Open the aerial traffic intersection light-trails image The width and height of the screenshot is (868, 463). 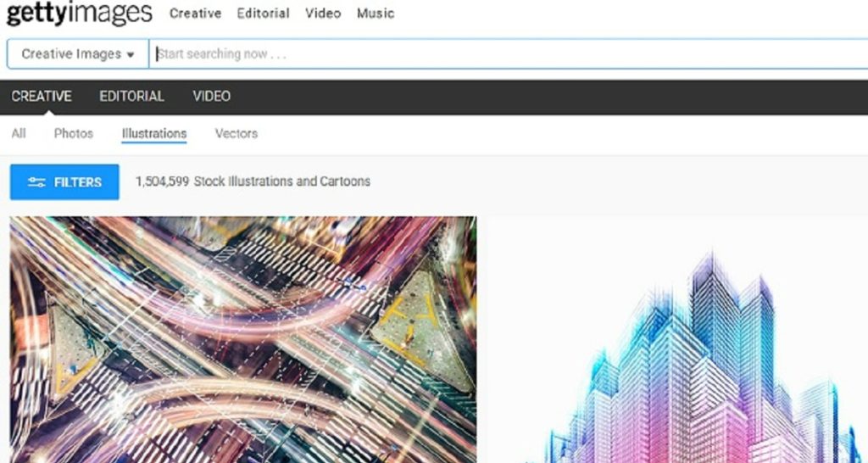point(243,339)
